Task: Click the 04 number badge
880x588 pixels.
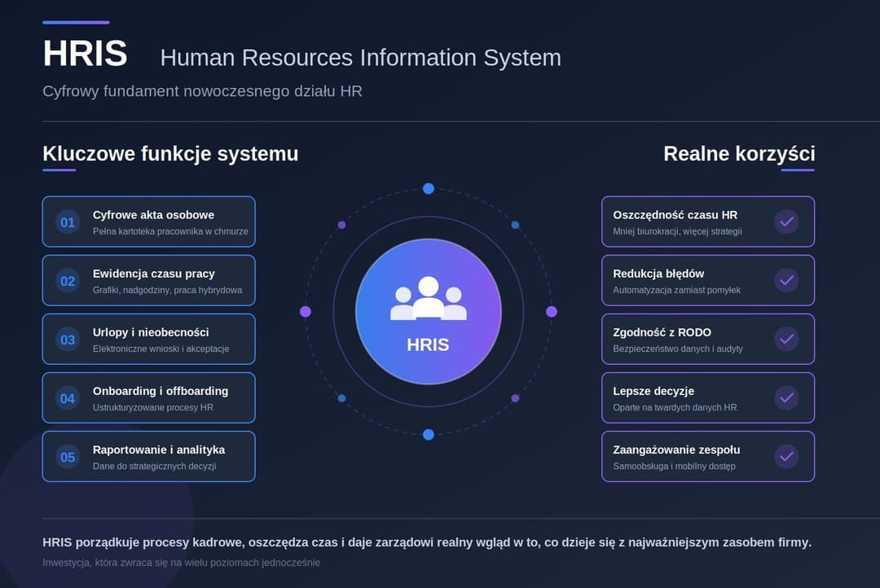Action: tap(68, 398)
